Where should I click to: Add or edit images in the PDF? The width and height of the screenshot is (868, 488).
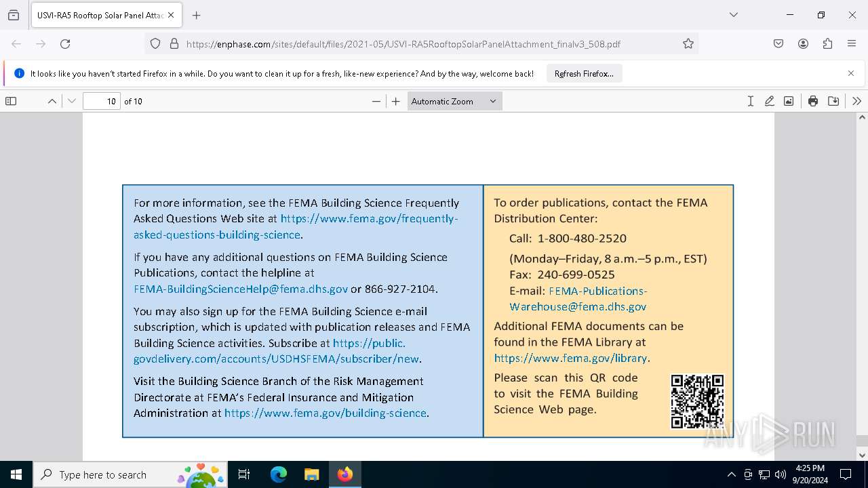point(789,101)
